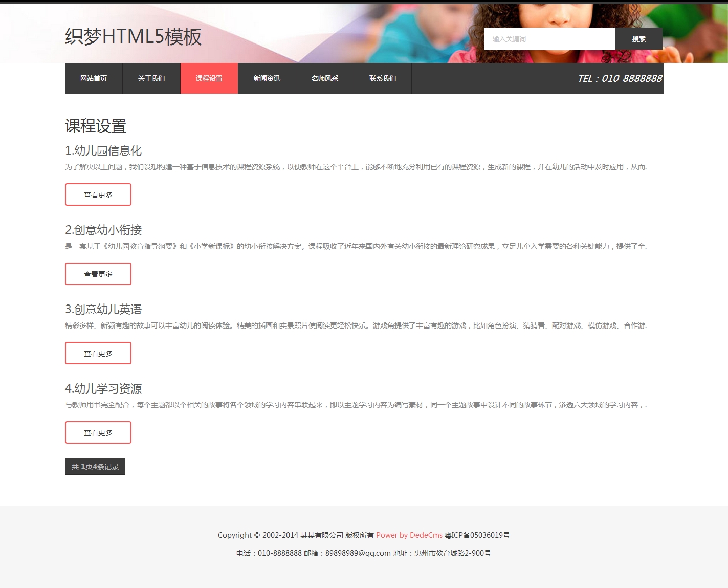This screenshot has width=728, height=588.
Task: Open the 联系我们 navigation item
Action: 383,78
